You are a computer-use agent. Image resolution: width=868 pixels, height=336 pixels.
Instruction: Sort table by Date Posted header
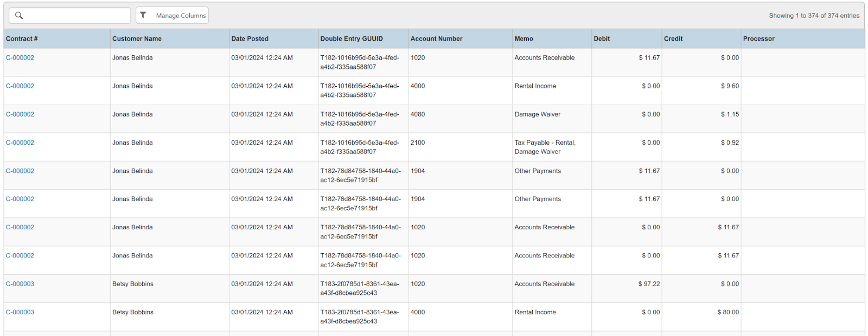pyautogui.click(x=250, y=39)
